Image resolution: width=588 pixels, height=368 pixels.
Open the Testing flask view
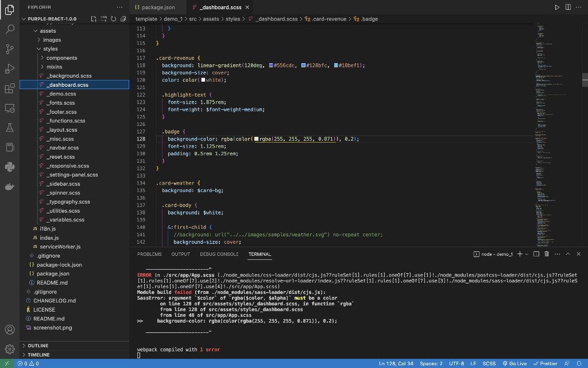pyautogui.click(x=10, y=128)
